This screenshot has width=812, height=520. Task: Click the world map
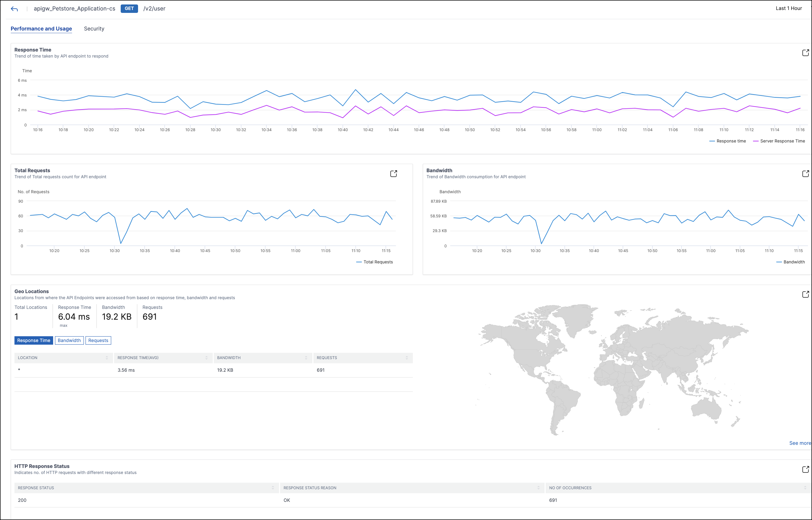pyautogui.click(x=613, y=370)
